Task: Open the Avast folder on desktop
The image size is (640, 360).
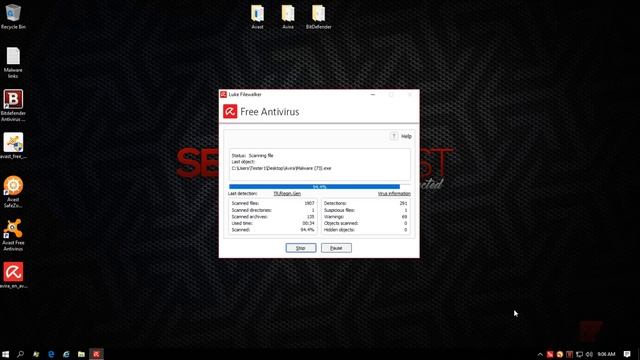Action: pyautogui.click(x=257, y=17)
